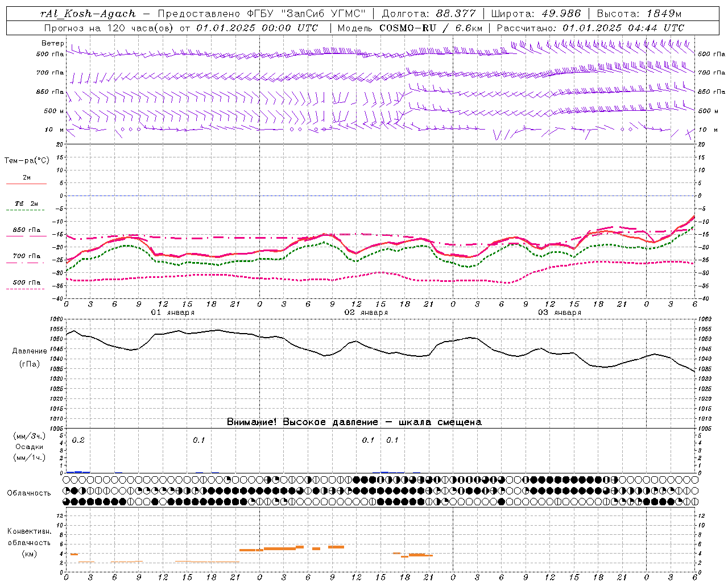Click the 0.1 precipitation value on 01 января
Screen dimensions: 728x582
[198, 440]
